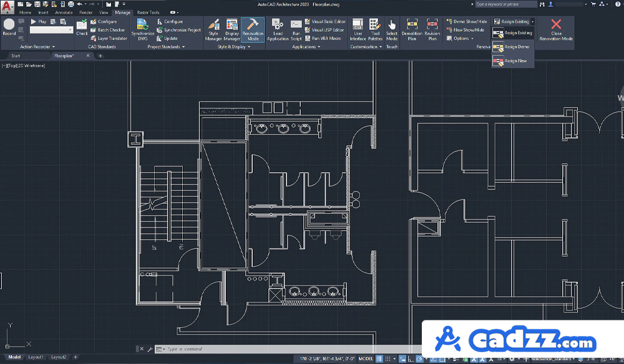This screenshot has width=624, height=364.
Task: Click the Demolition Plan icon
Action: pos(412,29)
